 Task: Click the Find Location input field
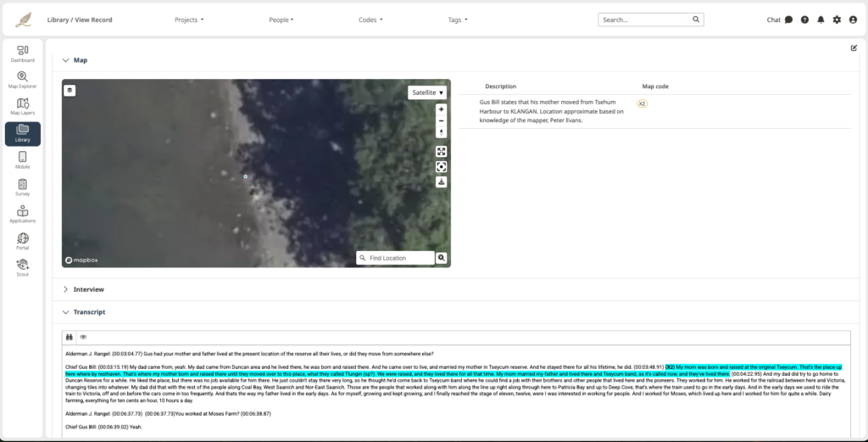[395, 258]
